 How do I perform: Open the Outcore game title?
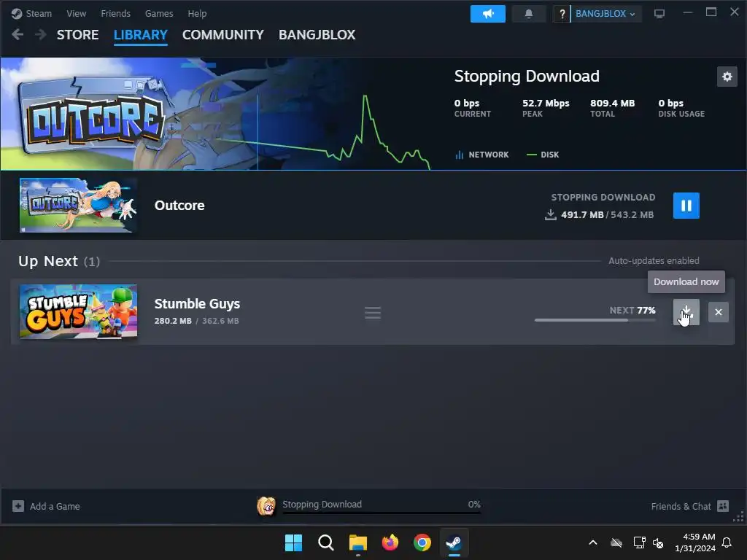click(x=179, y=205)
